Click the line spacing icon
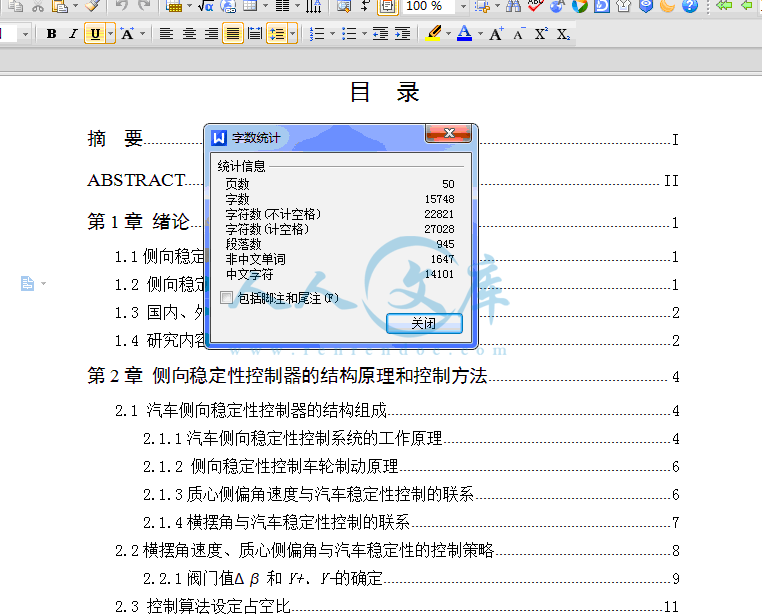The height and width of the screenshot is (615, 762). (277, 34)
